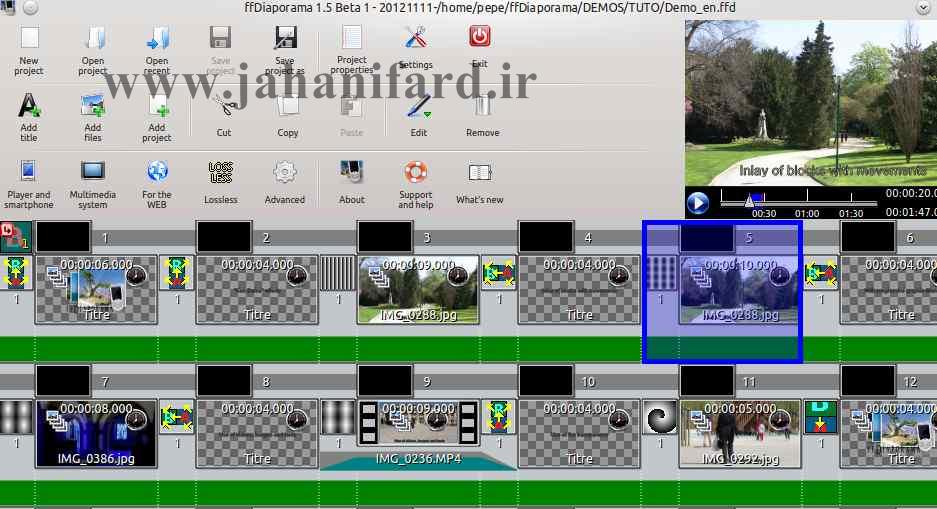Click the preview seek slider handle
The width and height of the screenshot is (937, 509).
tap(749, 201)
